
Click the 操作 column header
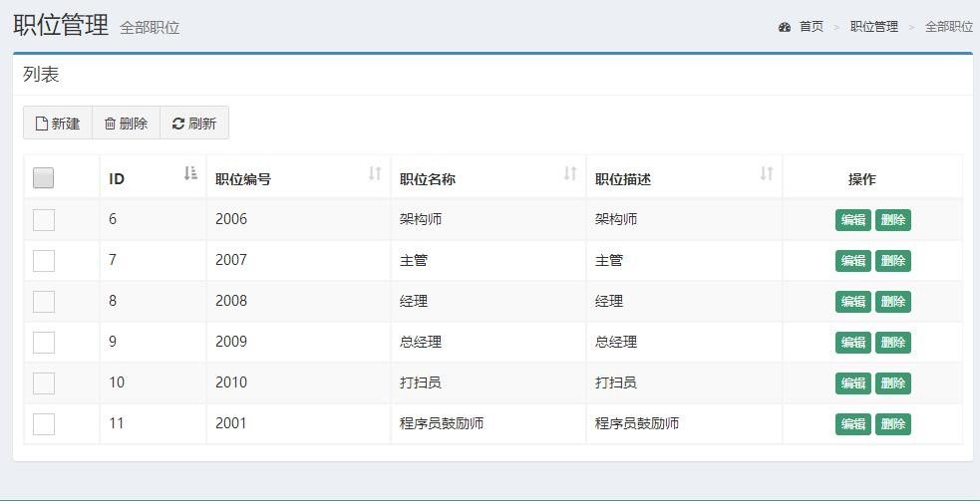coord(862,179)
